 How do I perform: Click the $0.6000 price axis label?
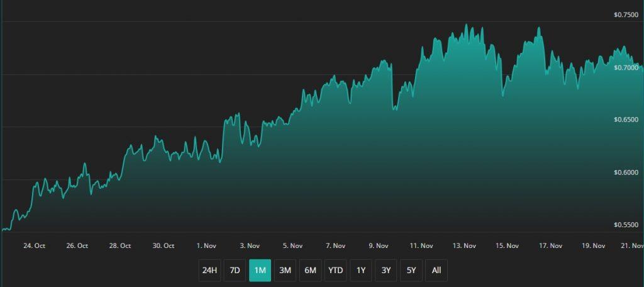pyautogui.click(x=626, y=172)
